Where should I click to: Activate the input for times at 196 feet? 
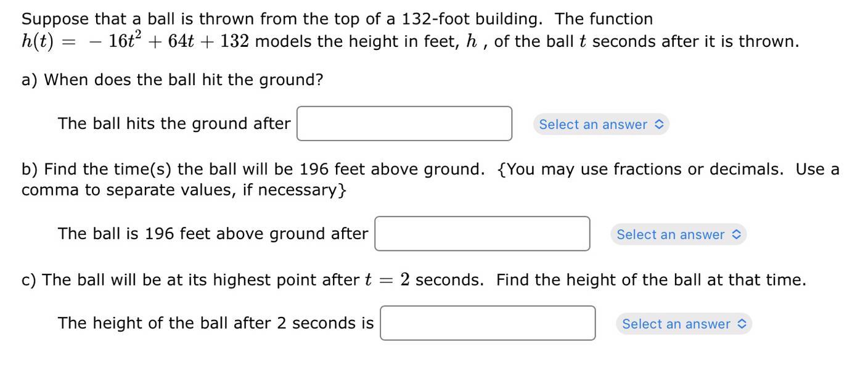click(x=482, y=234)
